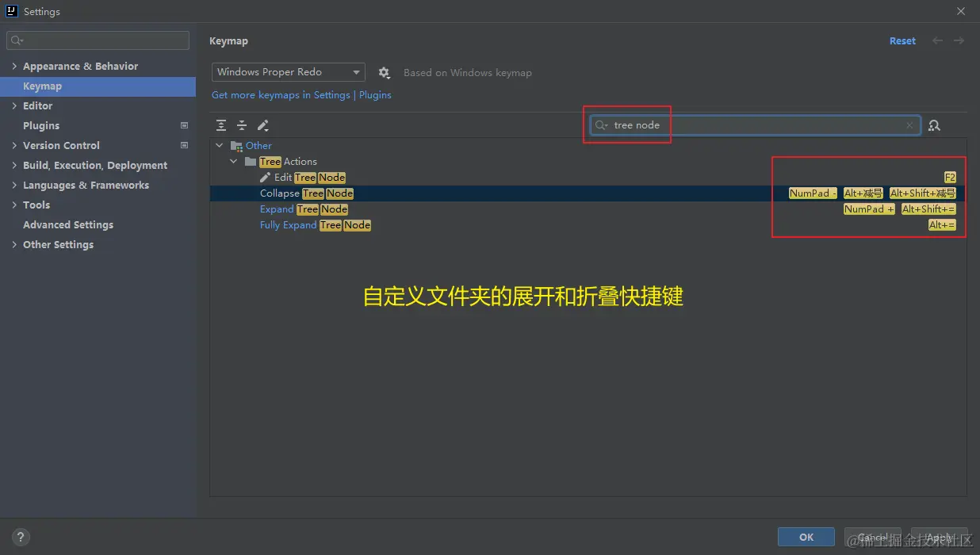This screenshot has width=980, height=555.
Task: Click the F2 shortcut label
Action: point(950,178)
